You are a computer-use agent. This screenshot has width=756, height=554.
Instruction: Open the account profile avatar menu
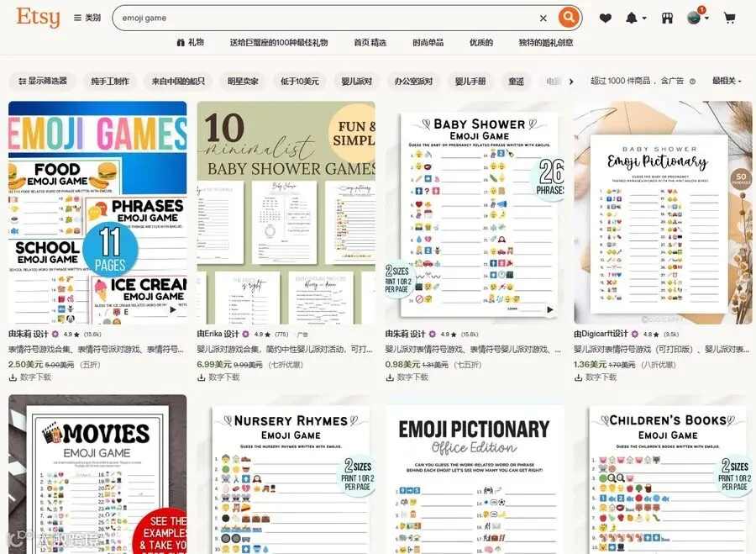click(x=697, y=18)
